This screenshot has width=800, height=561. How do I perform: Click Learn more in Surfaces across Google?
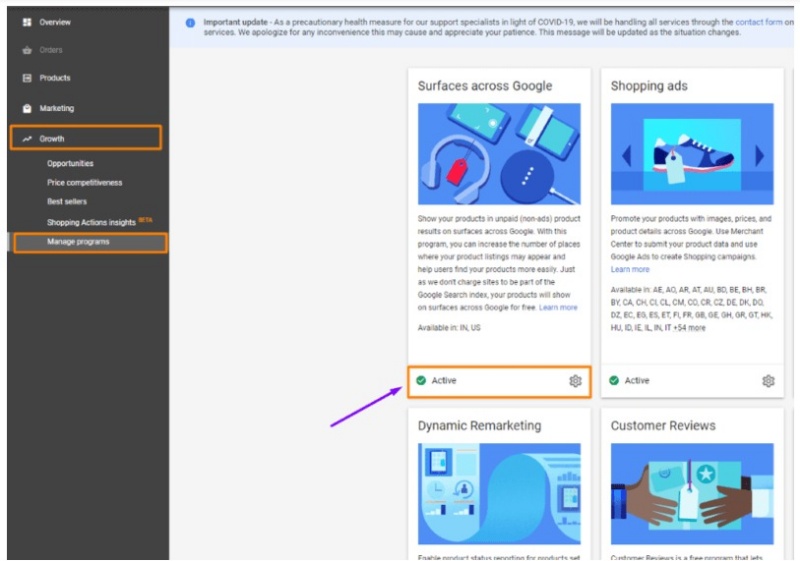(558, 308)
